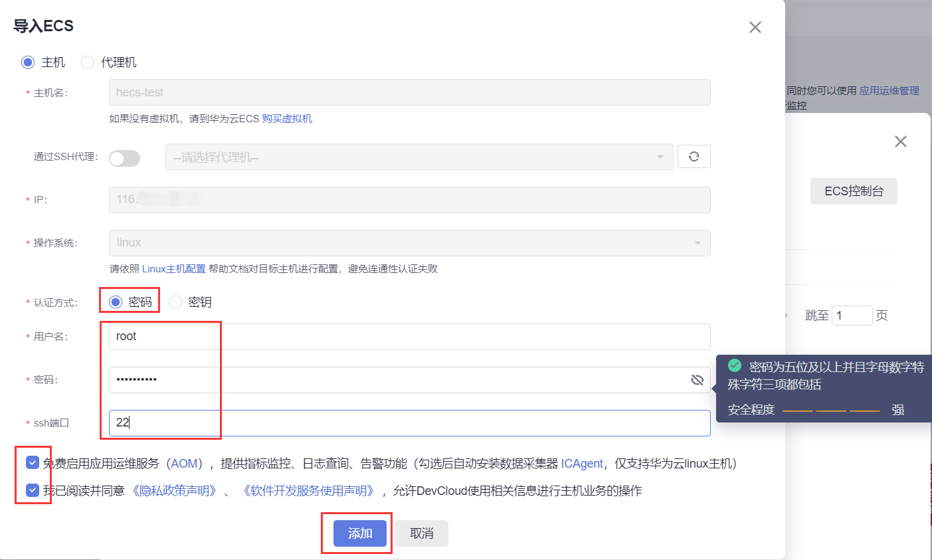
Task: Choose 密钥 as the authentication method
Action: click(x=175, y=302)
